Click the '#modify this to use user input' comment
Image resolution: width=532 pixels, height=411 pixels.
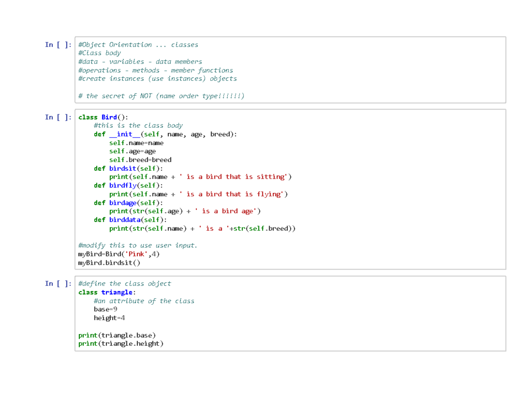(x=137, y=245)
